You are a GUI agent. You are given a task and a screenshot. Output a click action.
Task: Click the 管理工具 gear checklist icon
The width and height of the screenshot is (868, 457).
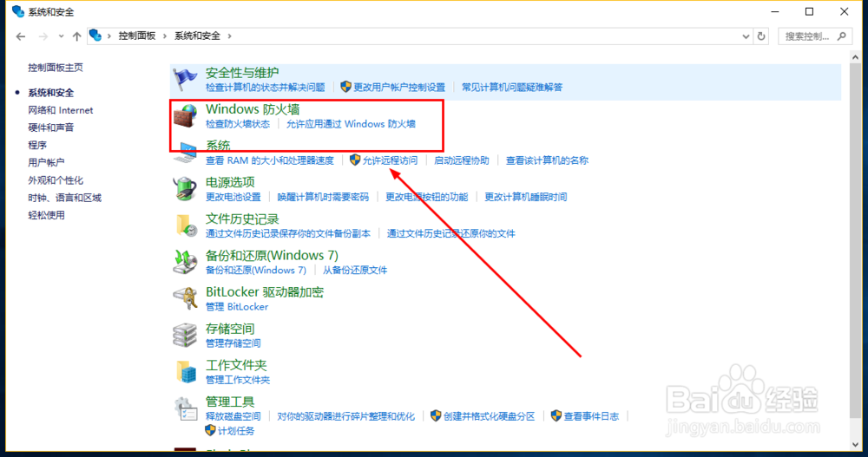[x=186, y=408]
